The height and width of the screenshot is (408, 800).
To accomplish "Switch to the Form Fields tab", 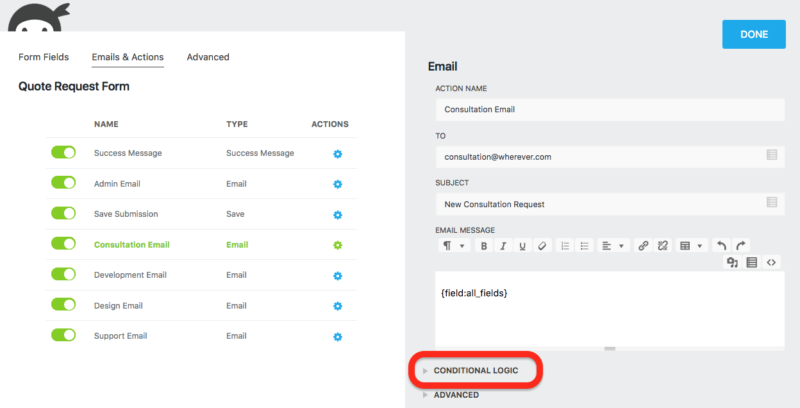I will tap(43, 57).
